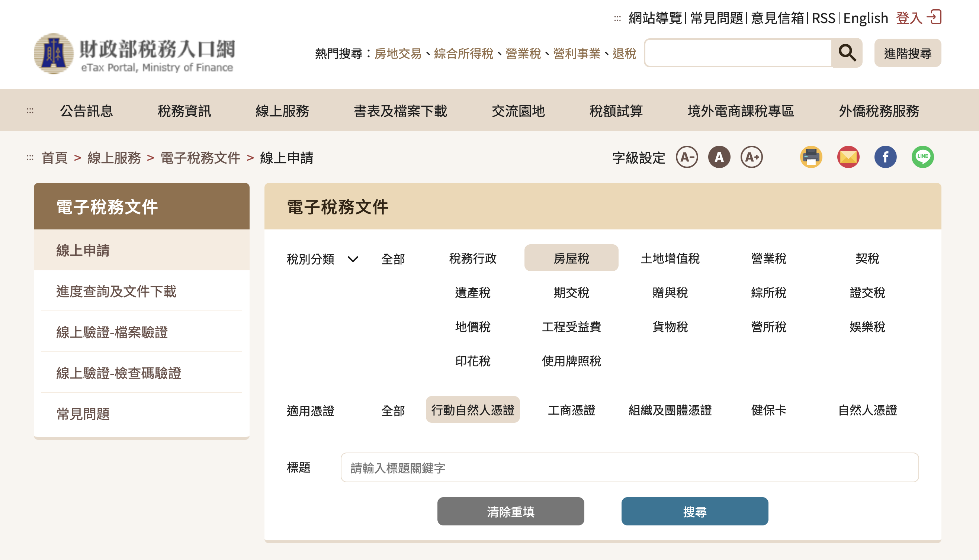Open 線上驗證-檔案驗證 sidebar item
979x560 pixels.
(112, 332)
